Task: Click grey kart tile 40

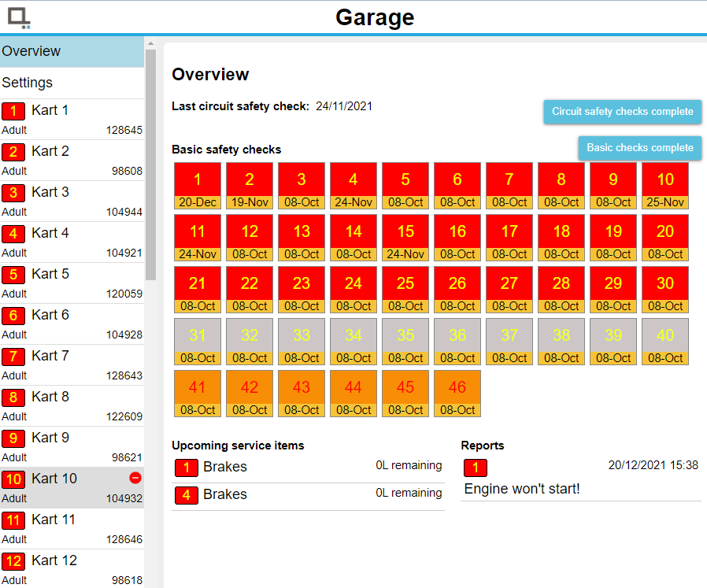Action: pyautogui.click(x=665, y=342)
